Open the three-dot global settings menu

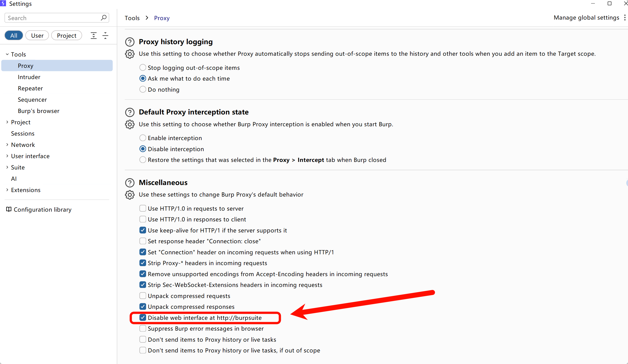tap(624, 18)
